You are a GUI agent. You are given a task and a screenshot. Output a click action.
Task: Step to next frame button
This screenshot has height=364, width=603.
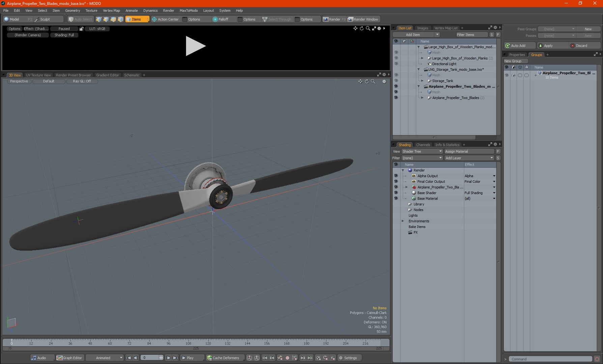pos(168,358)
